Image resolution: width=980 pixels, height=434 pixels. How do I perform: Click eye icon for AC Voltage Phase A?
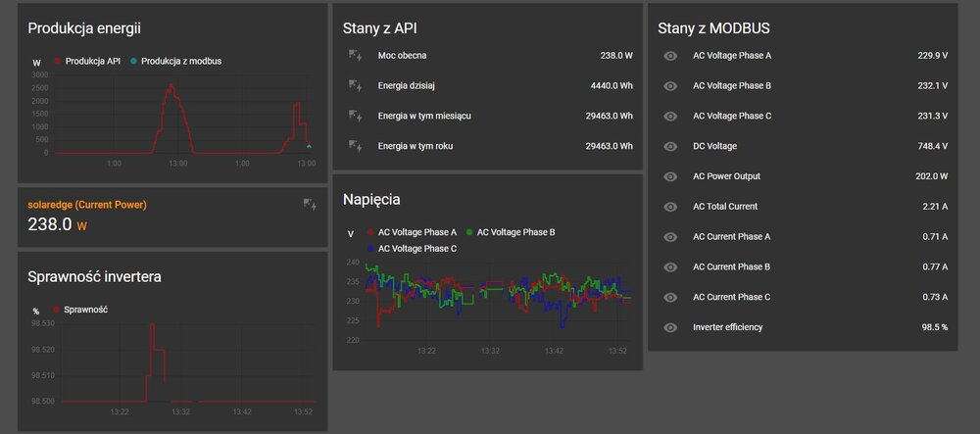pyautogui.click(x=670, y=57)
